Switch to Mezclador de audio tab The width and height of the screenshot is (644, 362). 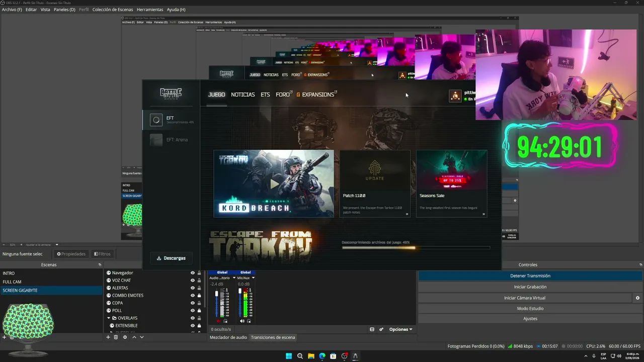(x=228, y=337)
